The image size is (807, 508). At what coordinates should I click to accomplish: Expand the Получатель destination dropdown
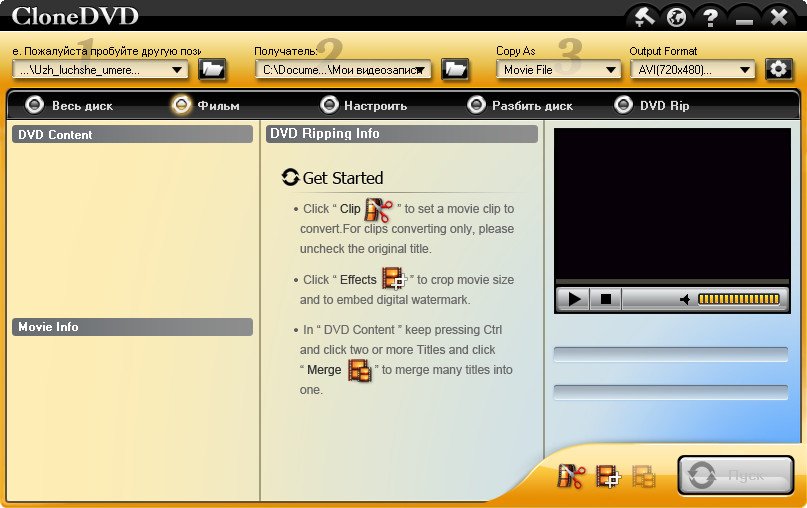[420, 69]
